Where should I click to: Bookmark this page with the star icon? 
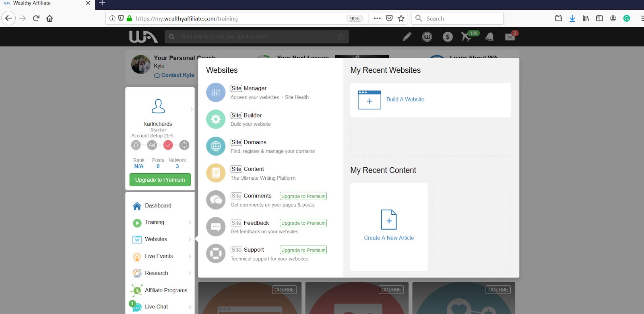pyautogui.click(x=401, y=18)
